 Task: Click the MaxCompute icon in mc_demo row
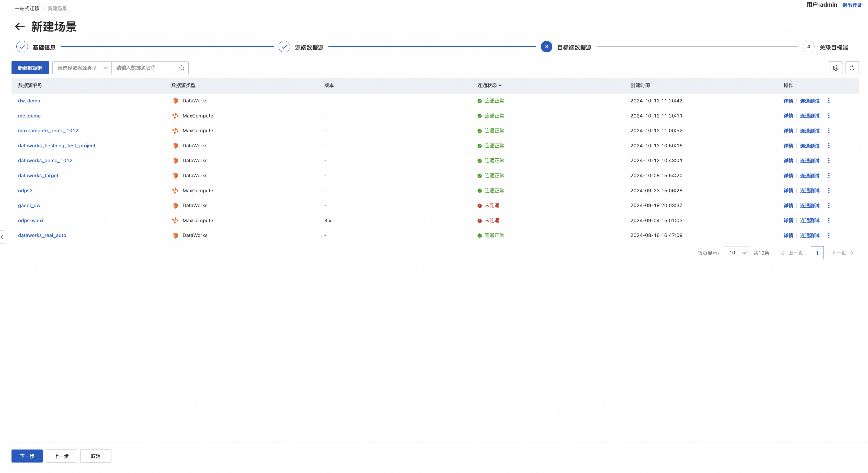pyautogui.click(x=175, y=115)
